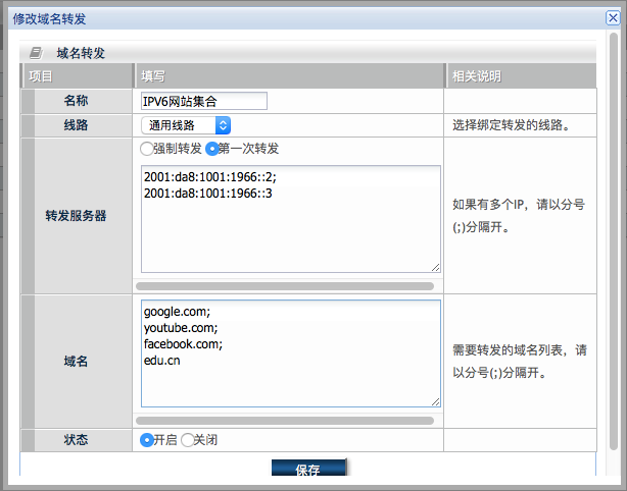The image size is (627, 491).
Task: Click the 名称 input with IPV6网站集合
Action: [x=204, y=101]
